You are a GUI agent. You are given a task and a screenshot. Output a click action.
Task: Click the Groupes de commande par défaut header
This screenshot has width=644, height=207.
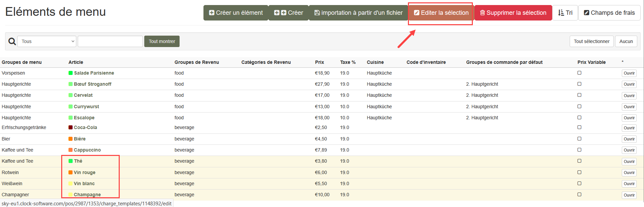pos(504,62)
